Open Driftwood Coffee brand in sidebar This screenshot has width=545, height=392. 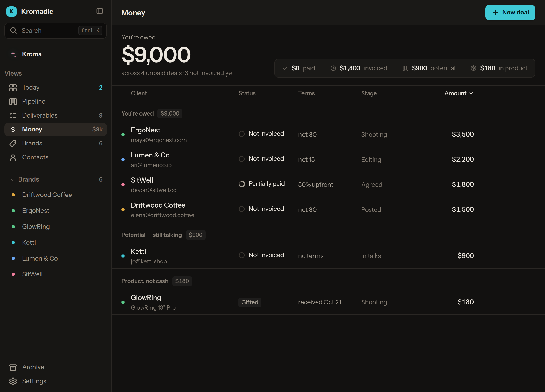click(56, 195)
